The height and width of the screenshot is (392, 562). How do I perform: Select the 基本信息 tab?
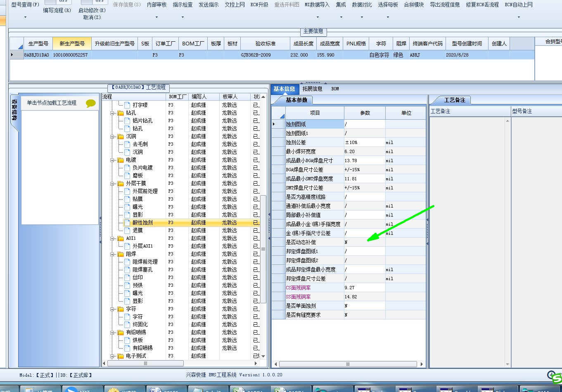tap(284, 89)
